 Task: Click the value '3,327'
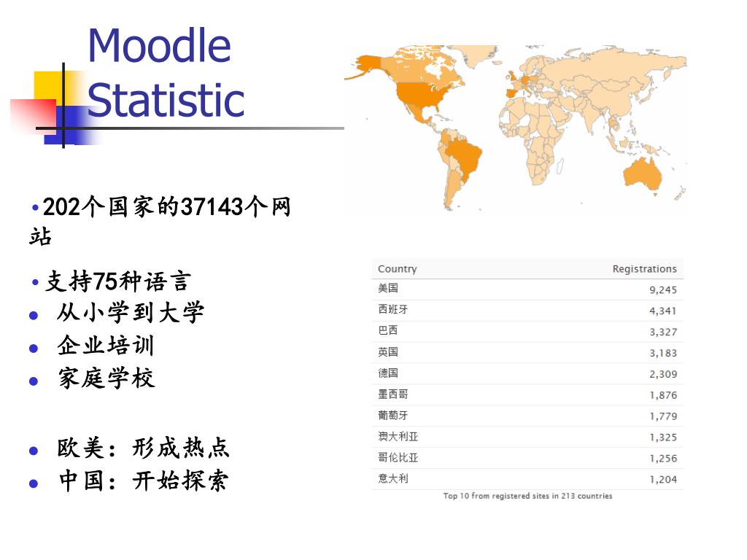click(x=662, y=332)
